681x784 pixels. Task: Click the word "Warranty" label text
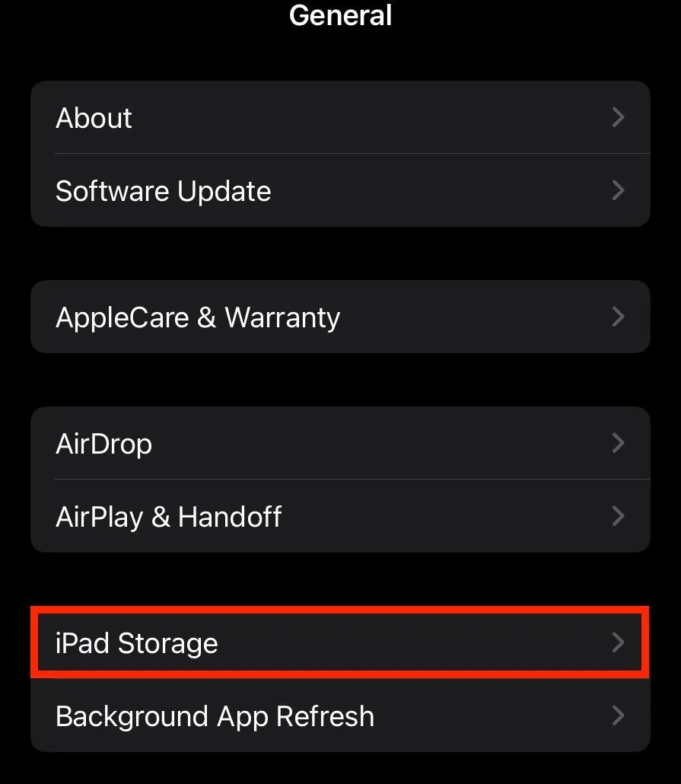coord(282,318)
